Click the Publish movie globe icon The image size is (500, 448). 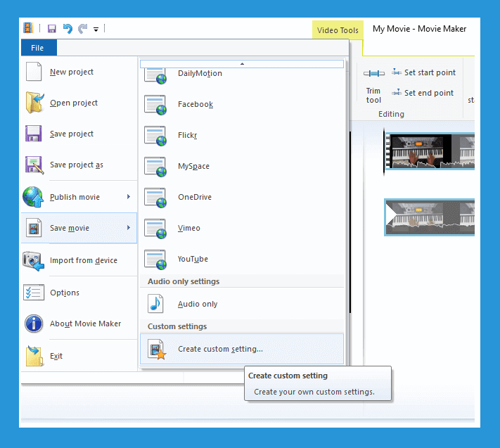click(x=33, y=197)
